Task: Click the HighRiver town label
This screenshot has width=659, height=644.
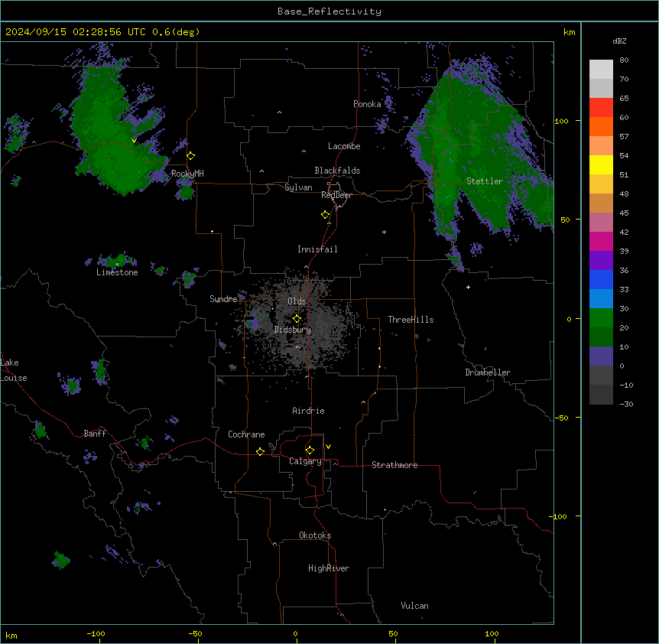Action: [x=329, y=568]
